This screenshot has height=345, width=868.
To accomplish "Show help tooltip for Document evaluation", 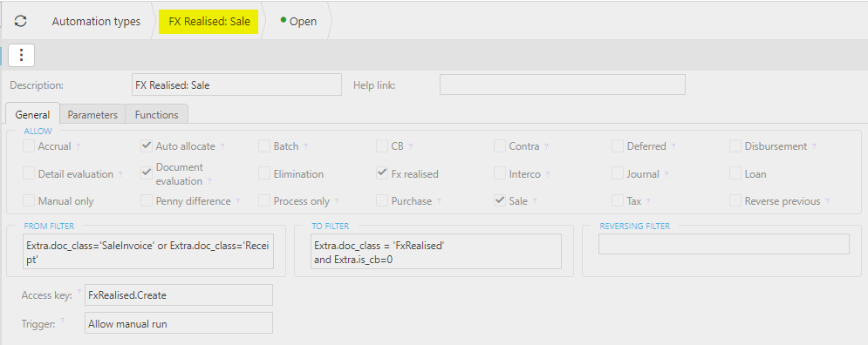I will coord(210,181).
